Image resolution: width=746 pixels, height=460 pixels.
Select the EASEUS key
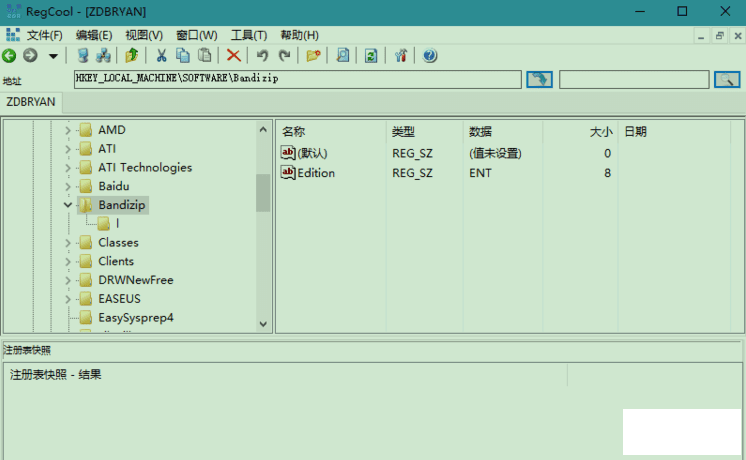click(119, 299)
